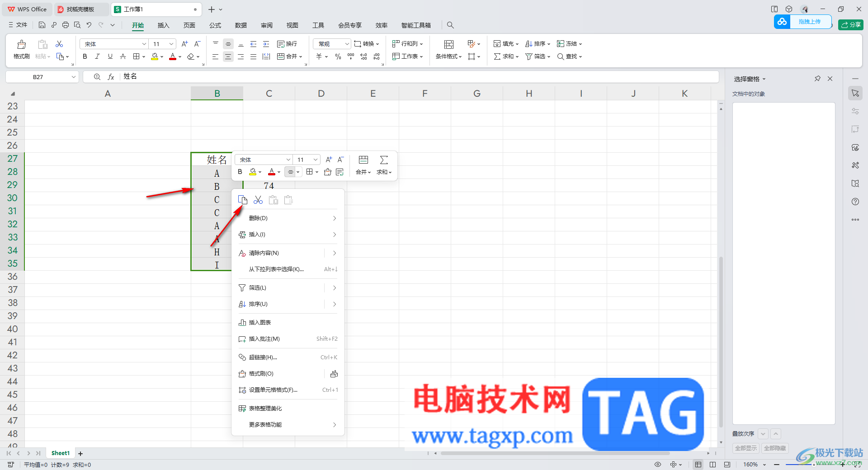This screenshot has height=470, width=868.
Task: Click the Italic button in ribbon
Action: click(x=97, y=56)
